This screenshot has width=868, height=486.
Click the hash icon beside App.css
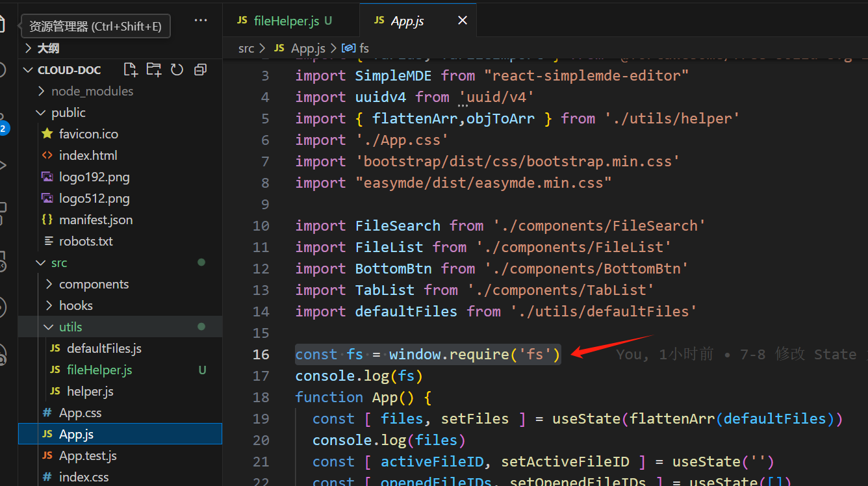(x=47, y=413)
